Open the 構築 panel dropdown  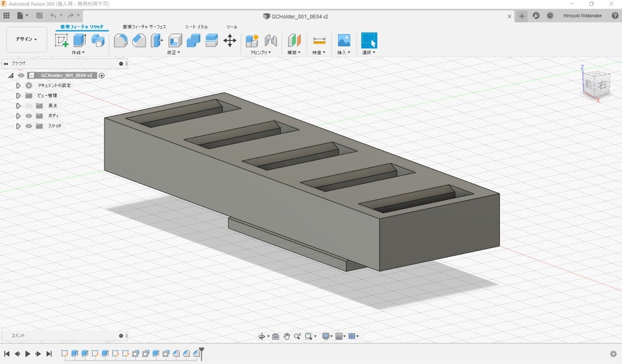pyautogui.click(x=294, y=53)
